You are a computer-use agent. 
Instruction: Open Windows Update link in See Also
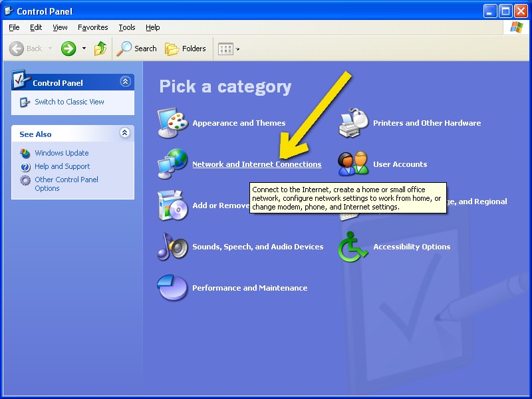(x=61, y=153)
